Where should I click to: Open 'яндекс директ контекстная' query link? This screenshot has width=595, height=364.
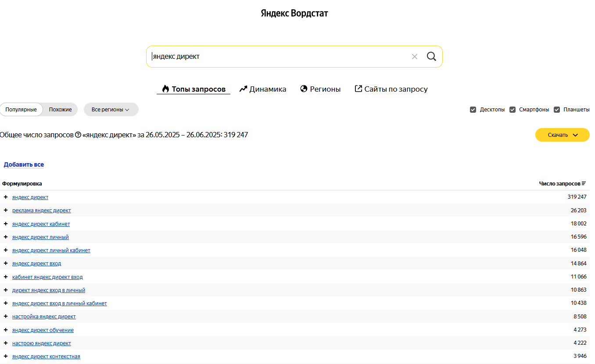pyautogui.click(x=46, y=356)
